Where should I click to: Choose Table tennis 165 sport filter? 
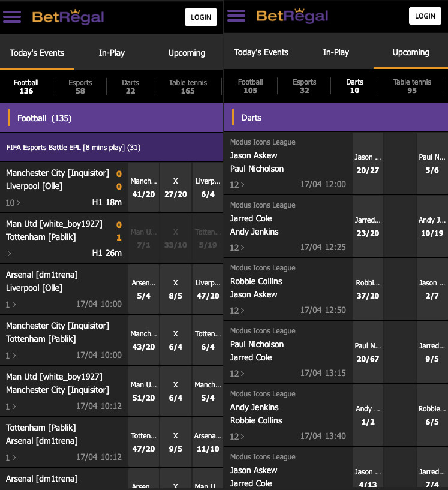tap(188, 86)
